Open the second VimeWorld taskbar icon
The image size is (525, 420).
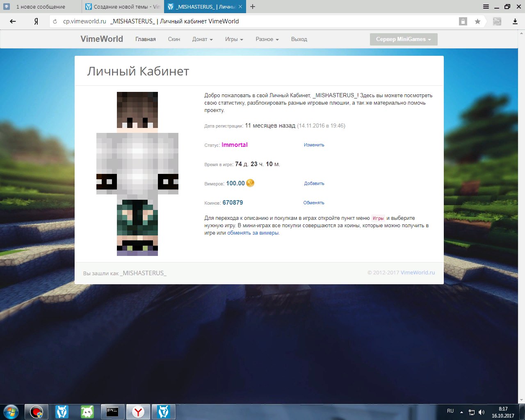(164, 411)
